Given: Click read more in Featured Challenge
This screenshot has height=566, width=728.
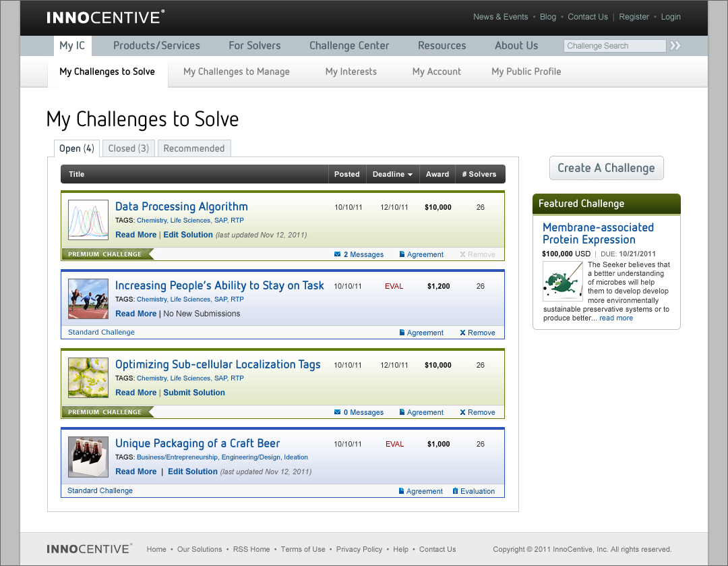Looking at the screenshot, I should 616,318.
